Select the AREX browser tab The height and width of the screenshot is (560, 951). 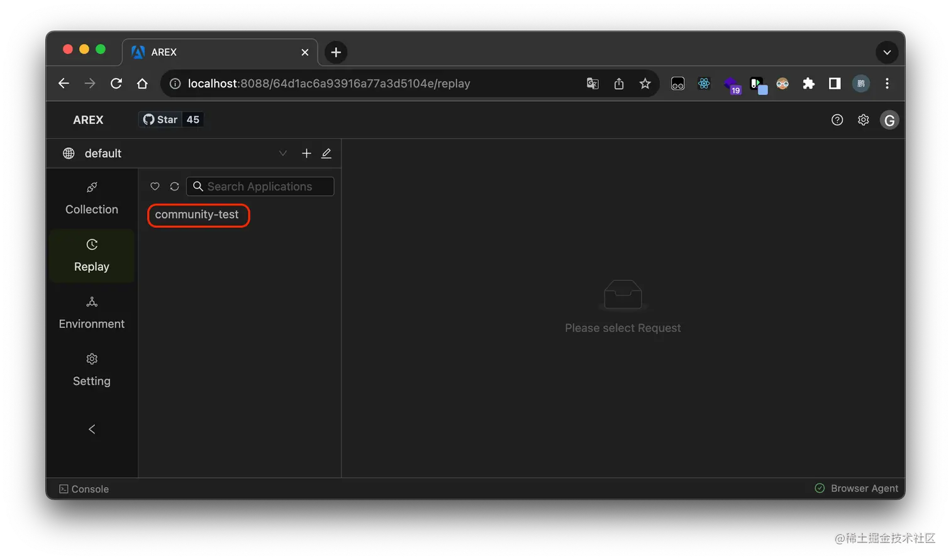pyautogui.click(x=220, y=52)
